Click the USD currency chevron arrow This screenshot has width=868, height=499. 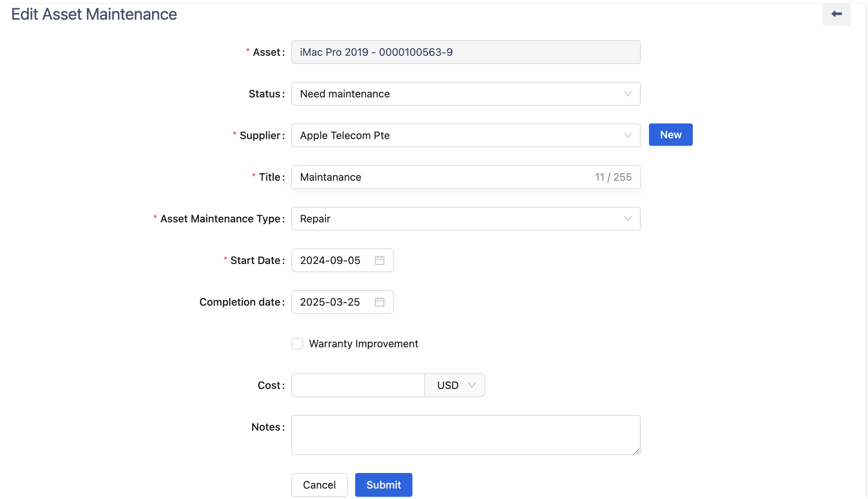(x=472, y=385)
